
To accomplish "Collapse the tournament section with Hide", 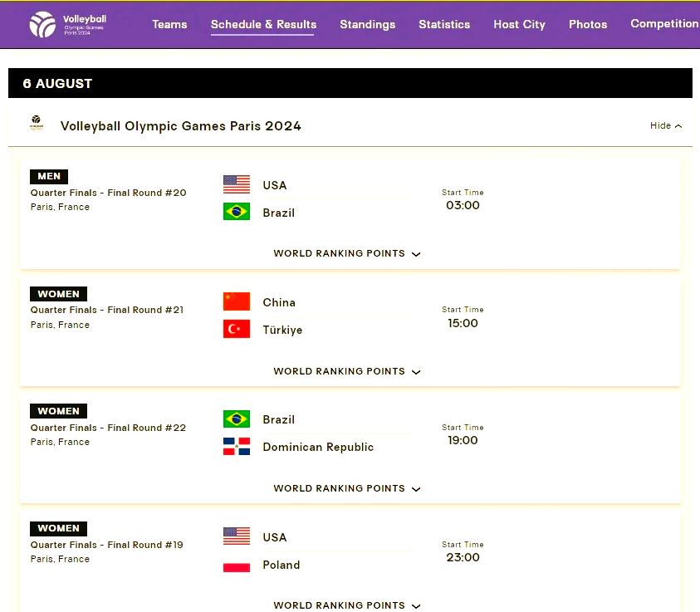I will click(x=666, y=126).
